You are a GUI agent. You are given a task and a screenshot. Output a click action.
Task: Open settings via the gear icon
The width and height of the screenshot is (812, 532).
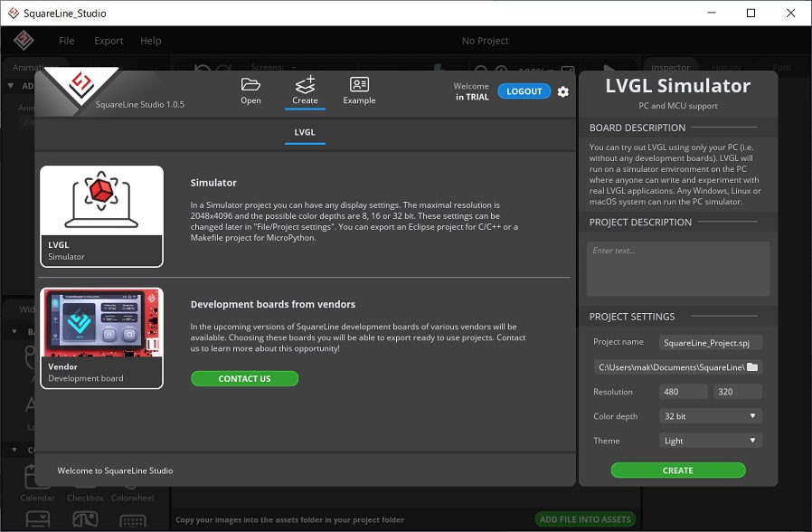pos(563,91)
